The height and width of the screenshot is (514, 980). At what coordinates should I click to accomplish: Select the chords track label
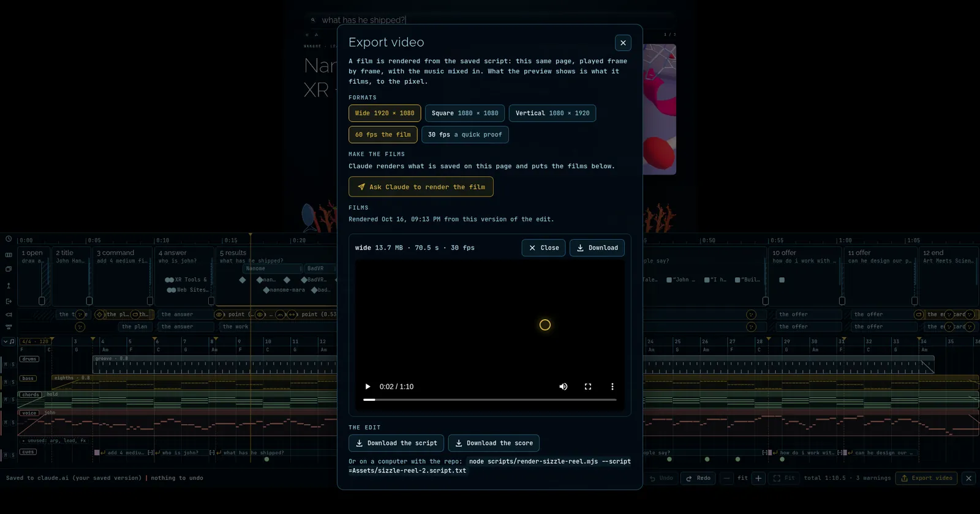coord(31,395)
